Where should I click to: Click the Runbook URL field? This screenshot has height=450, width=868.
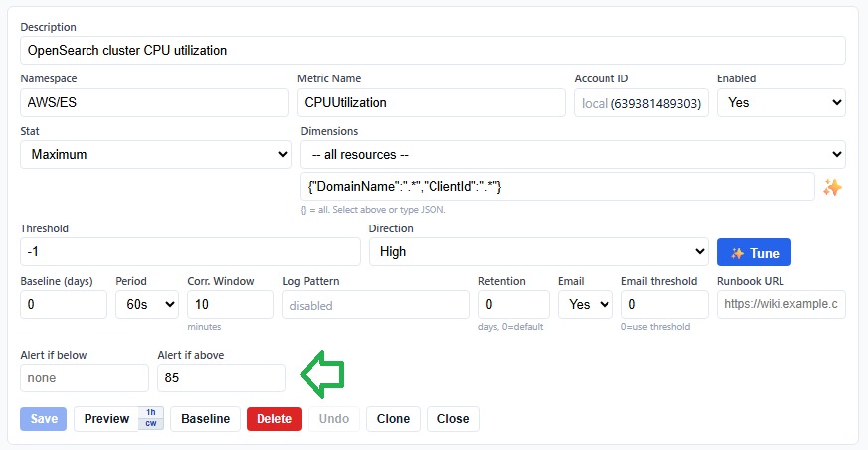pos(781,305)
